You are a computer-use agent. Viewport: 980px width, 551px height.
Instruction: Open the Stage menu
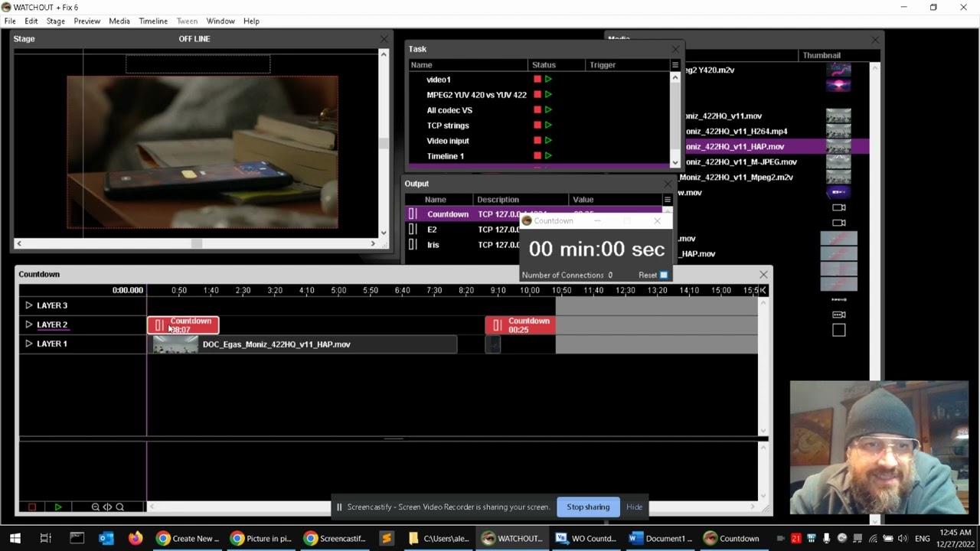coord(55,21)
